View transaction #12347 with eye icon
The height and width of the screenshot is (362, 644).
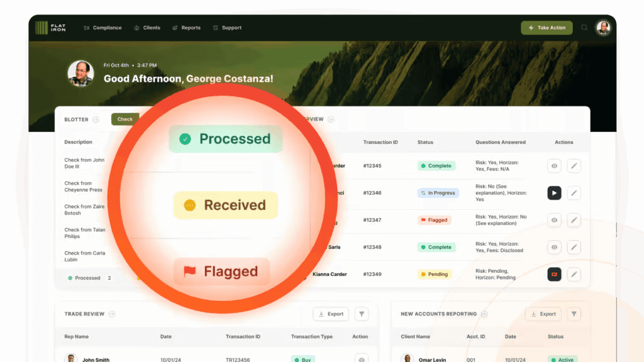(554, 220)
